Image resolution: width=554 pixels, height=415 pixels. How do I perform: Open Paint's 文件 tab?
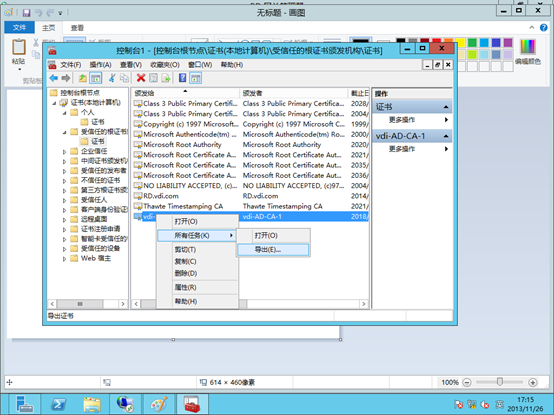[19, 28]
